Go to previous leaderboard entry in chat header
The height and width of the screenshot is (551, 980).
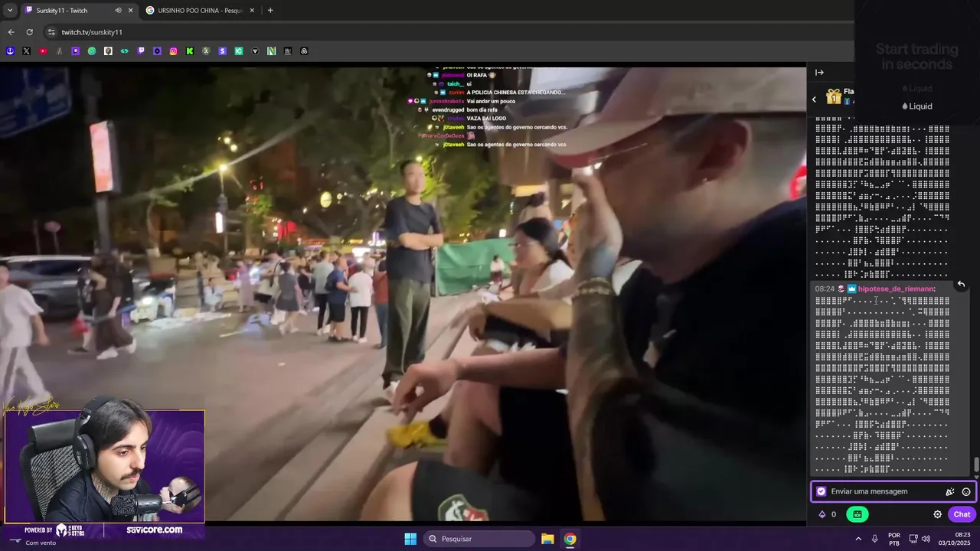coord(814,99)
